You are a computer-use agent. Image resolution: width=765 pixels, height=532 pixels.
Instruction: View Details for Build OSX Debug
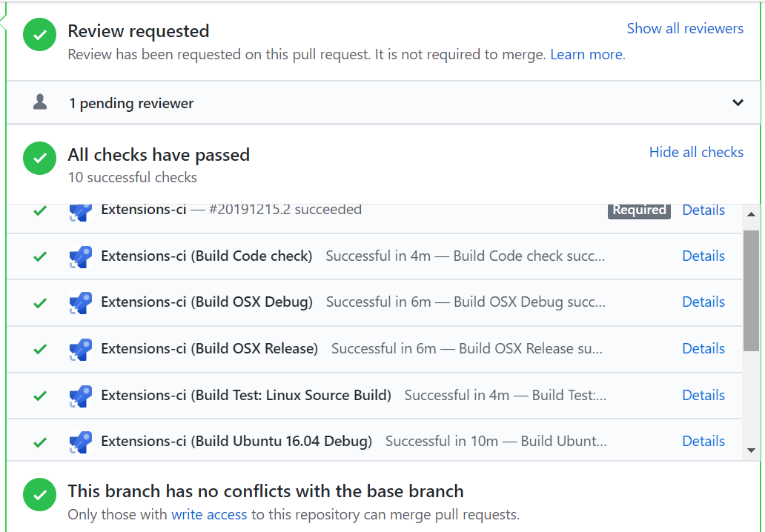703,302
